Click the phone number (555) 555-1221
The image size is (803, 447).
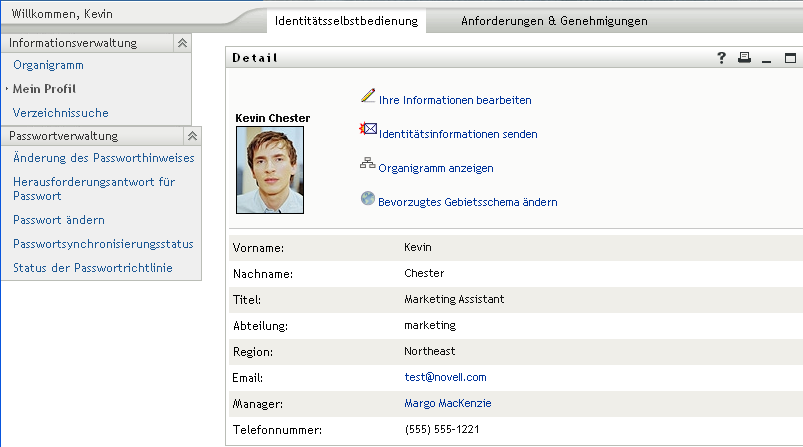pyautogui.click(x=442, y=430)
